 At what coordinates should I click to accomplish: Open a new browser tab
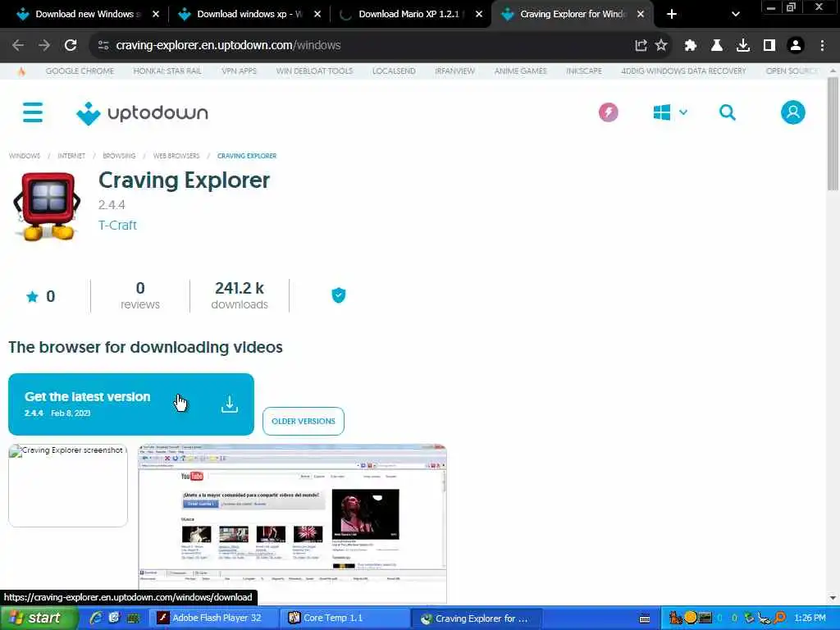pyautogui.click(x=672, y=15)
